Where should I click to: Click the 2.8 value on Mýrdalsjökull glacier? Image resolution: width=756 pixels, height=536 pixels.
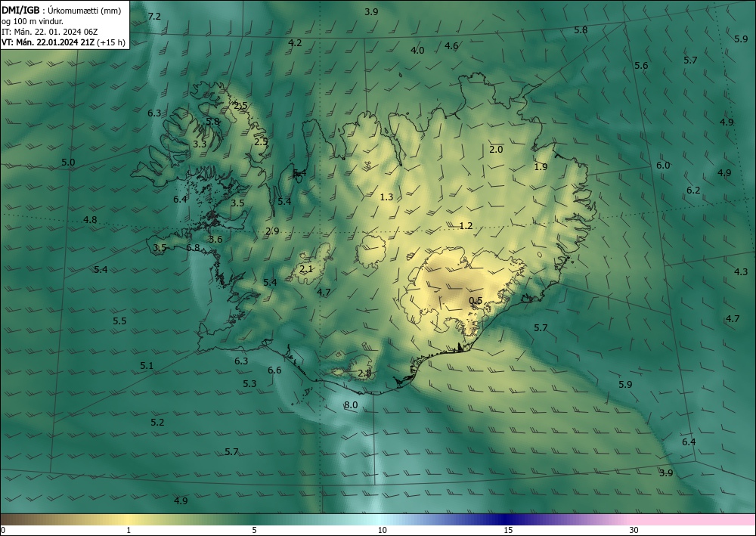[x=364, y=373]
